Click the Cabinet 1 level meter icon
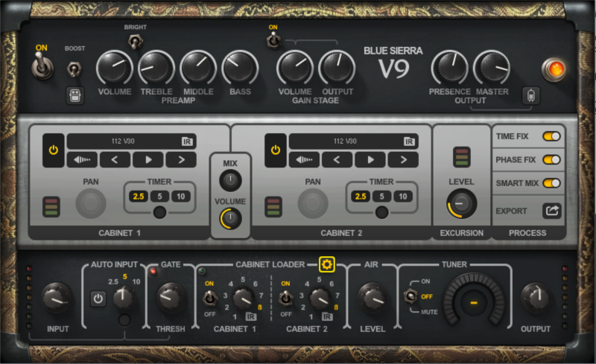This screenshot has width=596, height=364. tap(51, 207)
